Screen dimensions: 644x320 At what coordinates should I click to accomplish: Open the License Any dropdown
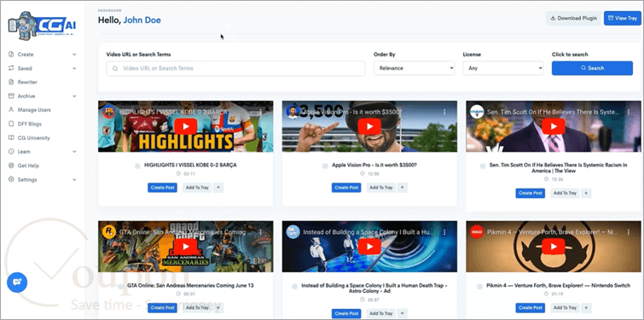[x=503, y=68]
